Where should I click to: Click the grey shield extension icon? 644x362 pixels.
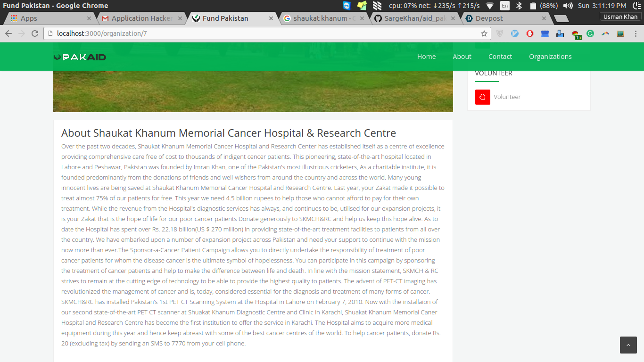click(x=500, y=33)
